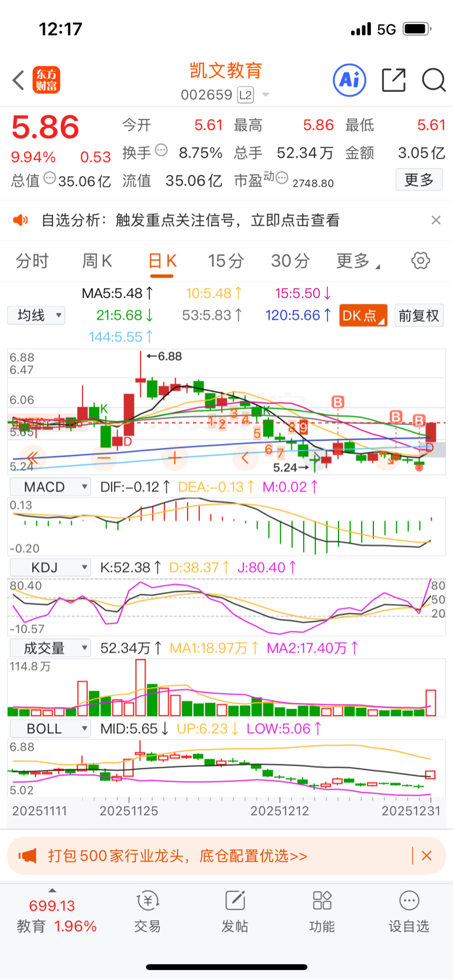Close the 行业龙头 promo banner
Screen dimensions: 453x980
(x=427, y=856)
